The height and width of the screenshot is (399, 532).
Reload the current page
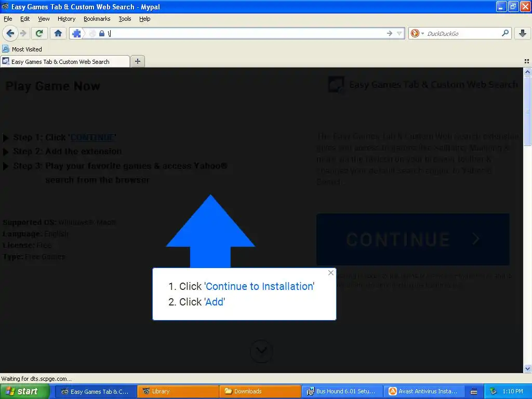(x=39, y=33)
